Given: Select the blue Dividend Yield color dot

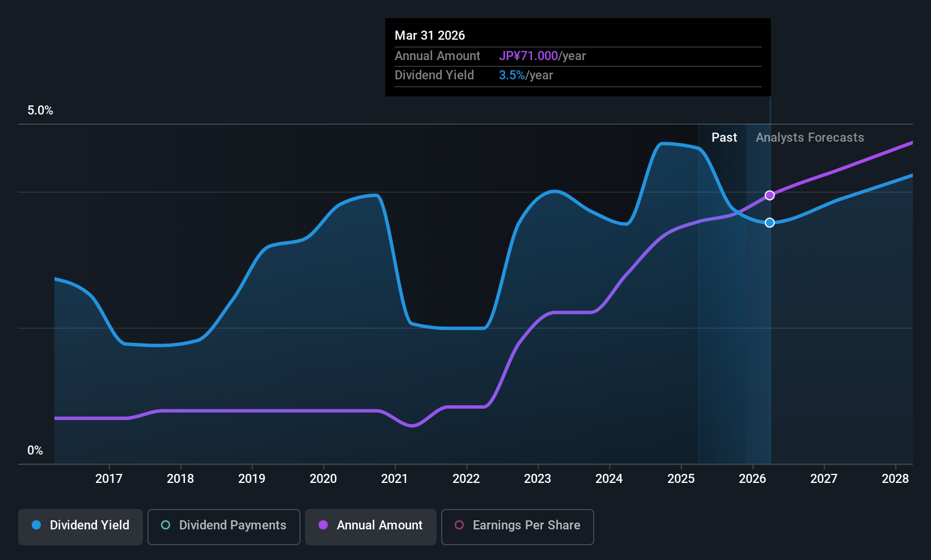Looking at the screenshot, I should coord(36,525).
